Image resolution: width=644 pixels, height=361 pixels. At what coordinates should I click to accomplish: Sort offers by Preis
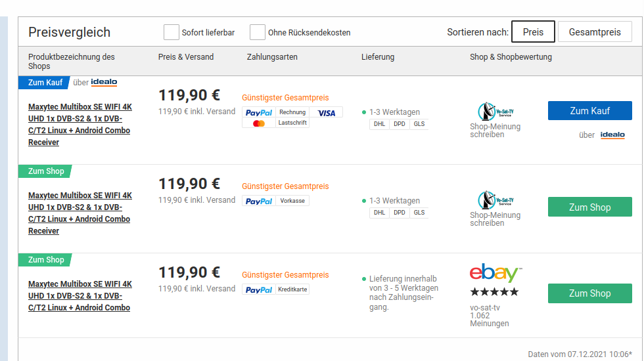click(x=533, y=32)
